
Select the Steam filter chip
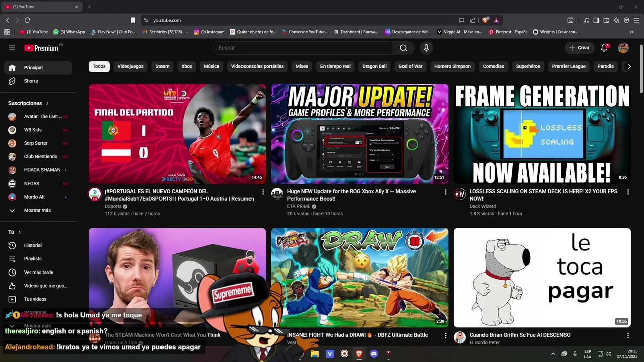tap(163, 66)
